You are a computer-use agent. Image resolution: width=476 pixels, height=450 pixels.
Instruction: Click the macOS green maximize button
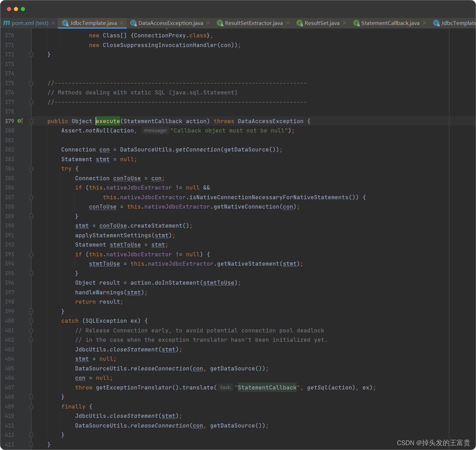click(x=23, y=9)
